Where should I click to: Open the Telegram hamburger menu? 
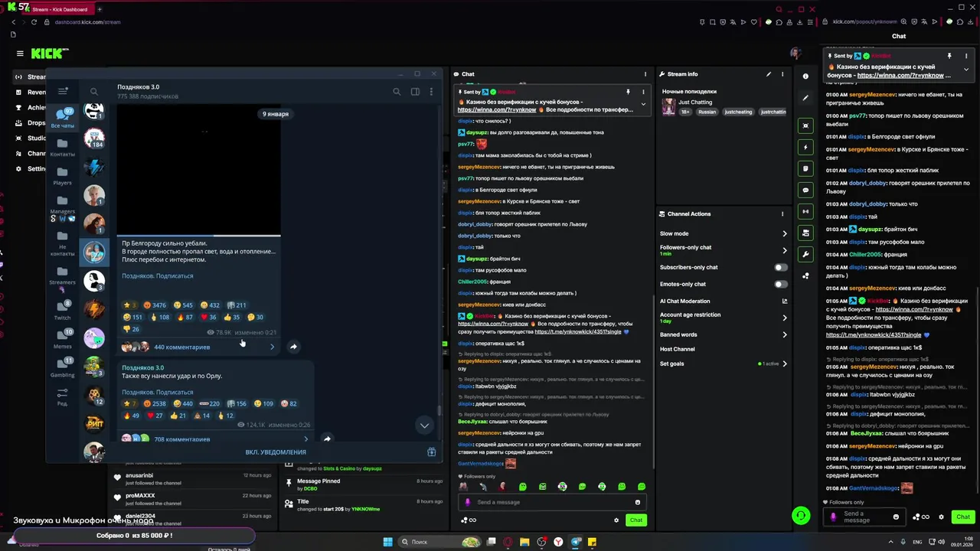click(x=63, y=91)
